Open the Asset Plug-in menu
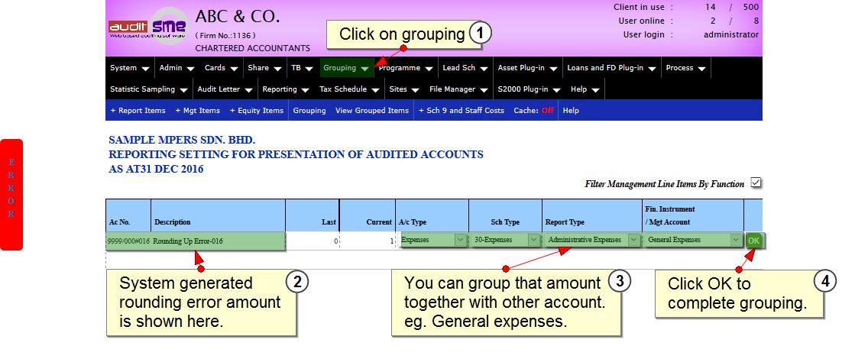The width and height of the screenshot is (868, 359). coord(526,68)
